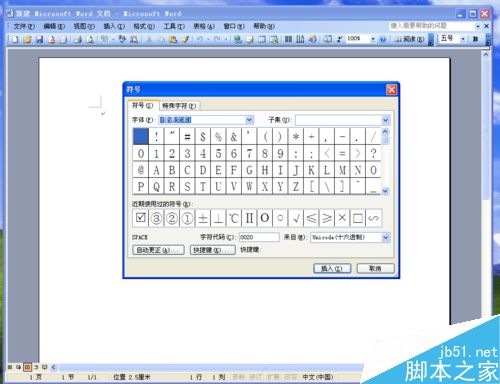
Task: Click the Insert Excel Worksheet toolbar icon
Action: tap(274, 39)
